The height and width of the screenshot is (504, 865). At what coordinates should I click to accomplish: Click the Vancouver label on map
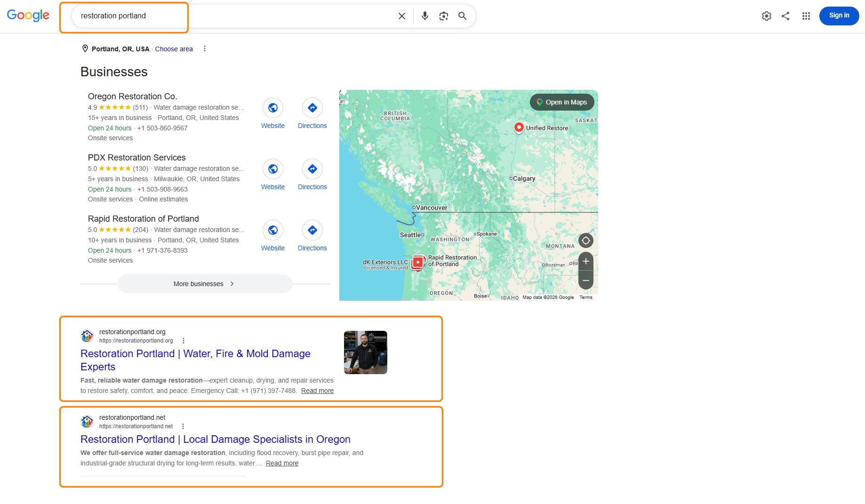[432, 208]
